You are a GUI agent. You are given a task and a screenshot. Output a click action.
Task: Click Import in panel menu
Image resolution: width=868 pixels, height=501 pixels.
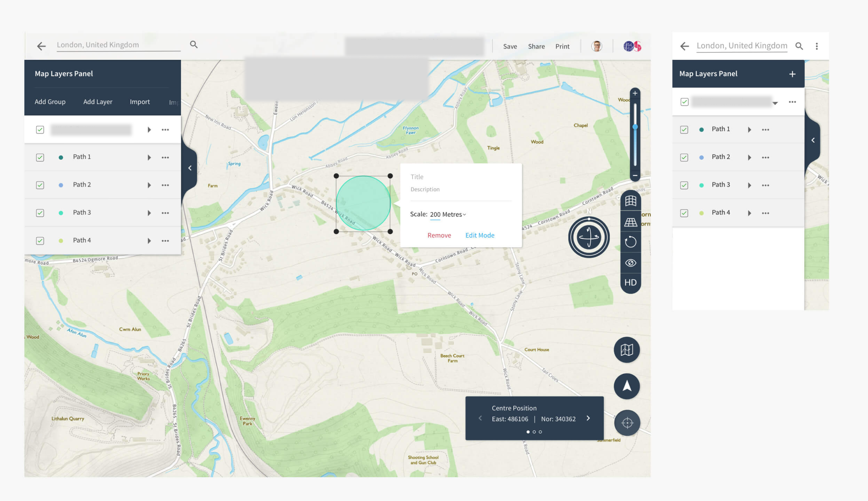pyautogui.click(x=140, y=102)
